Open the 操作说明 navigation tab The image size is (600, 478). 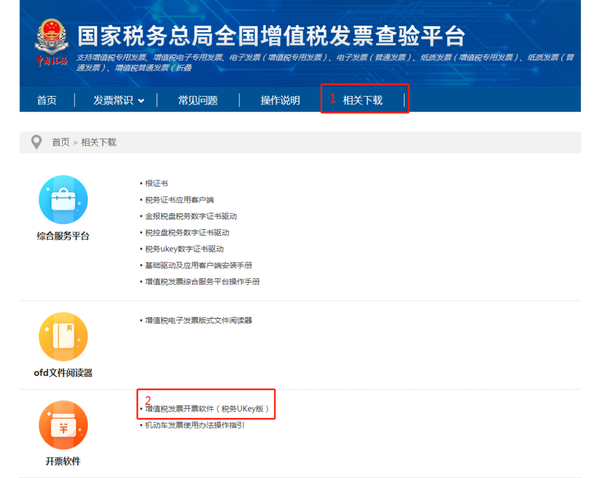pyautogui.click(x=280, y=100)
